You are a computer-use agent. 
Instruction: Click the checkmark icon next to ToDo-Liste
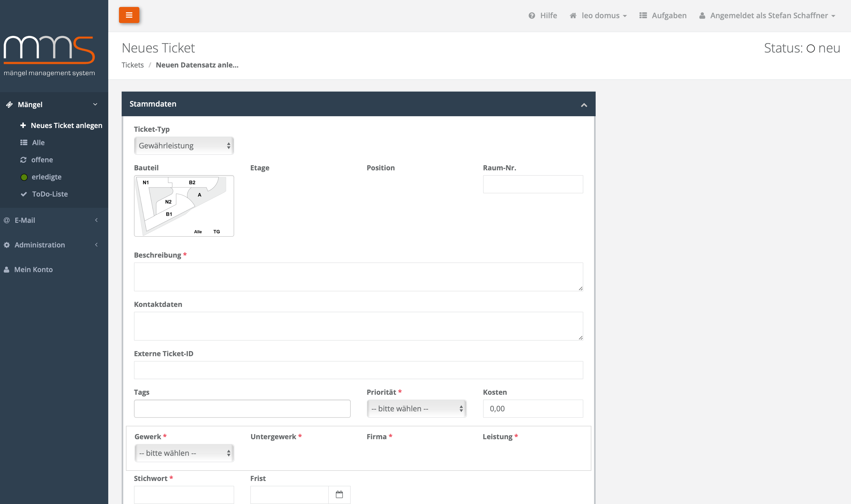(x=24, y=194)
